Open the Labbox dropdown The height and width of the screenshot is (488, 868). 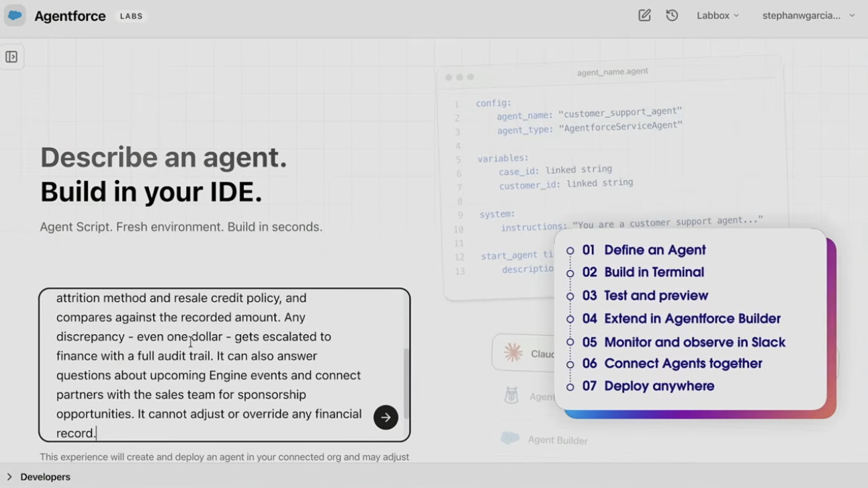click(x=718, y=15)
